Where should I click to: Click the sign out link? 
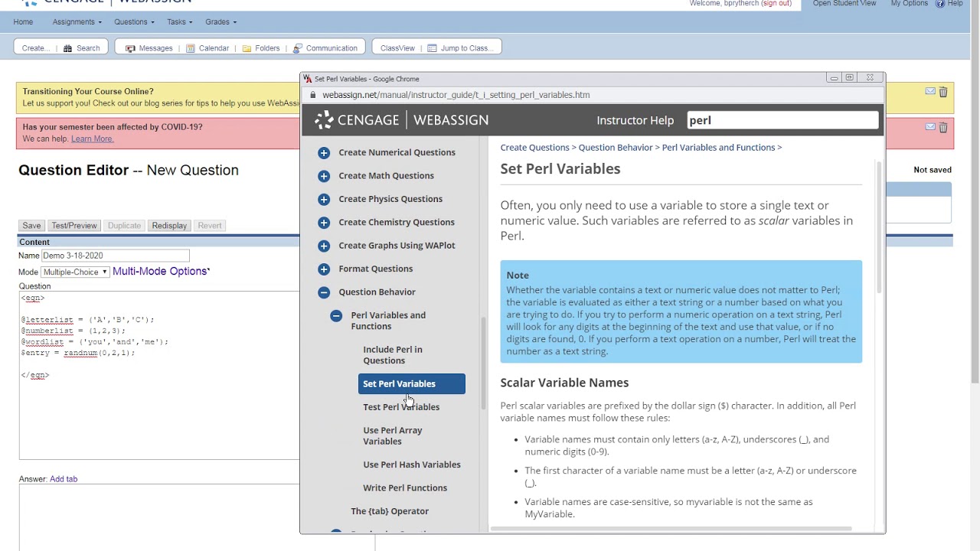coord(776,3)
